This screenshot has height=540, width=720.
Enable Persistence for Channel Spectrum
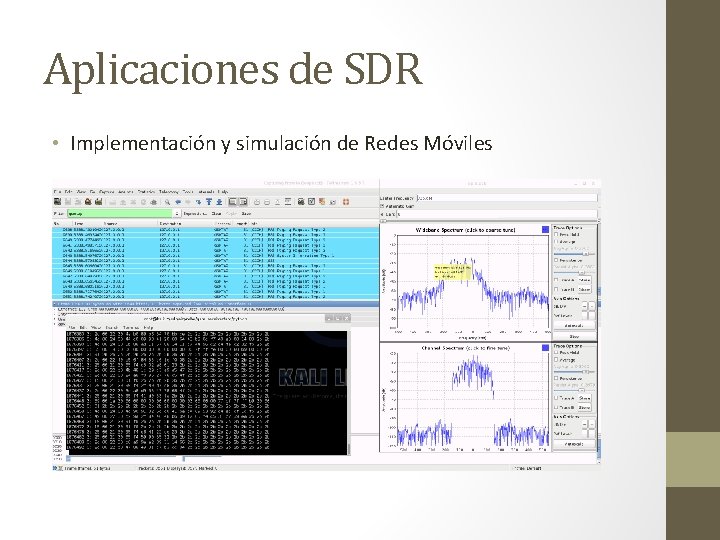(556, 378)
